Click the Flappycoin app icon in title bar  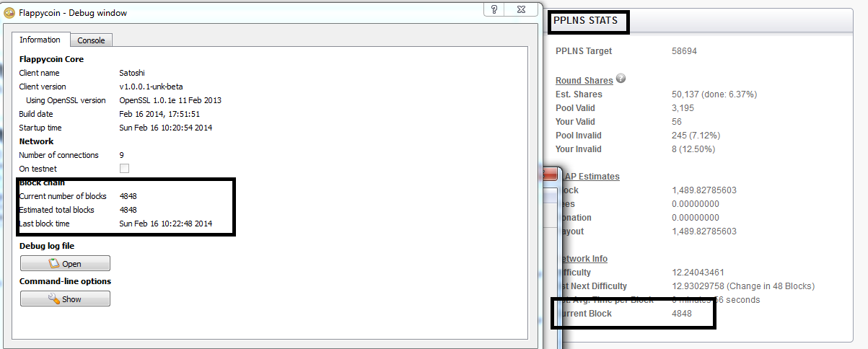coord(9,12)
